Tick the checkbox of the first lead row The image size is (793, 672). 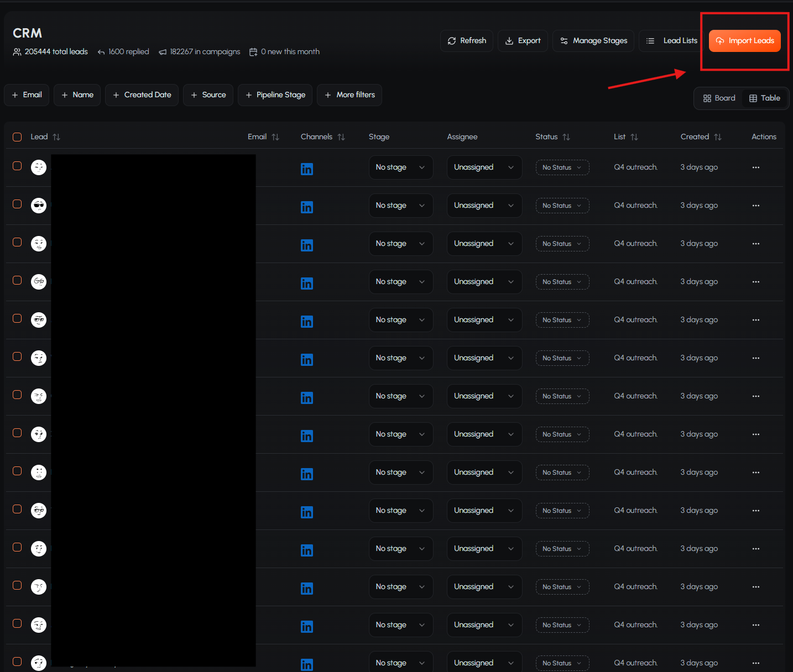(17, 166)
